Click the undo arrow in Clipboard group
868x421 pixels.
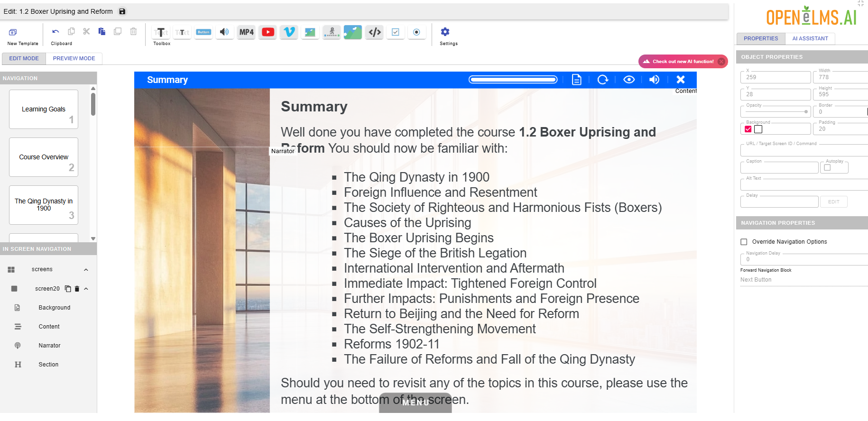click(55, 32)
